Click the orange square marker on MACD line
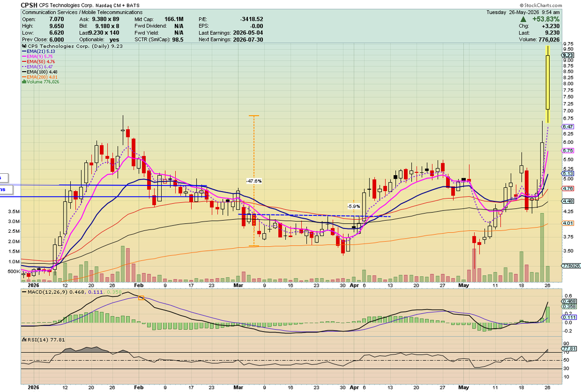The width and height of the screenshot is (581, 392). [x=141, y=298]
